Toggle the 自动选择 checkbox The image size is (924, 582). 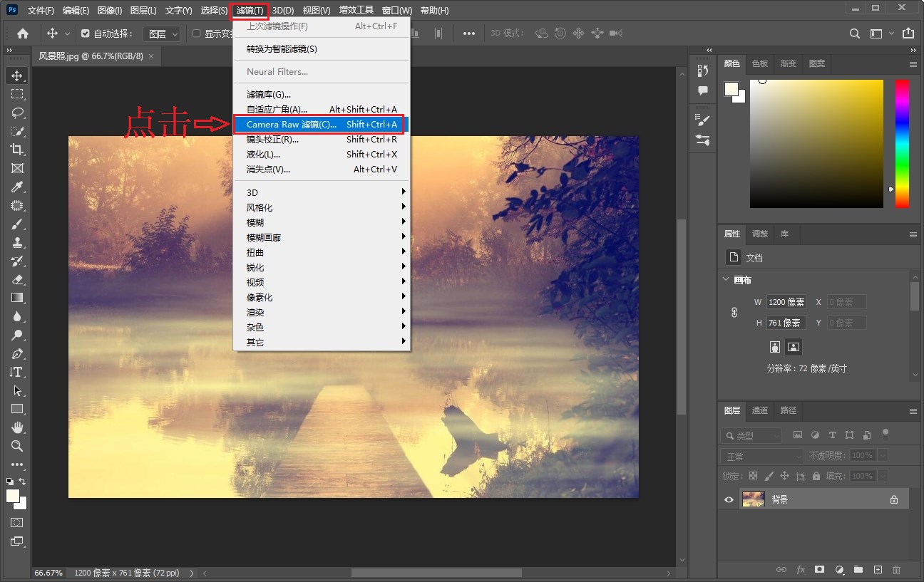86,33
